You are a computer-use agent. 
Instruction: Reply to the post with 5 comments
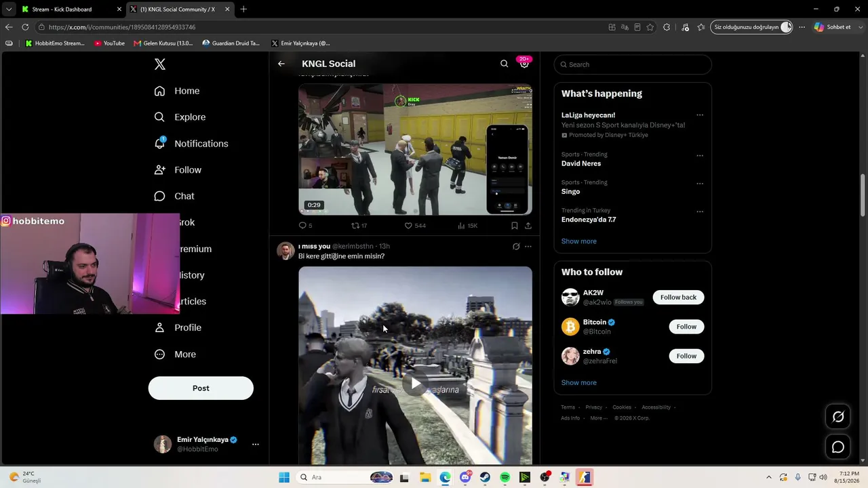click(x=305, y=226)
